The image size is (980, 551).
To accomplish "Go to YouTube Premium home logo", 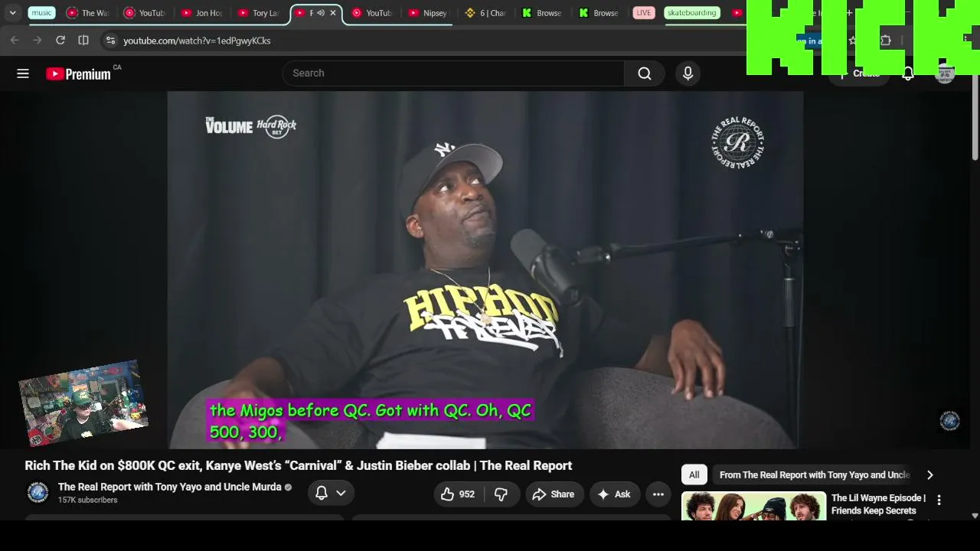I will [x=79, y=73].
